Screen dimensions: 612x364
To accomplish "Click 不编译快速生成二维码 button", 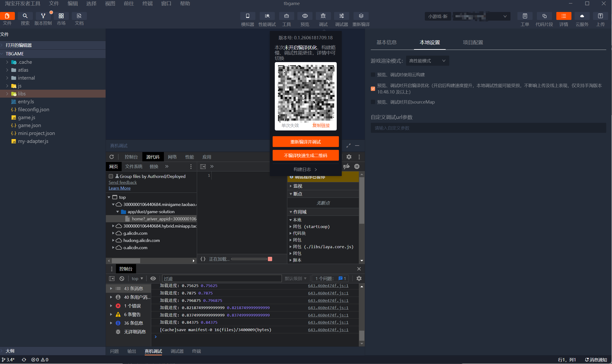I will (x=306, y=156).
